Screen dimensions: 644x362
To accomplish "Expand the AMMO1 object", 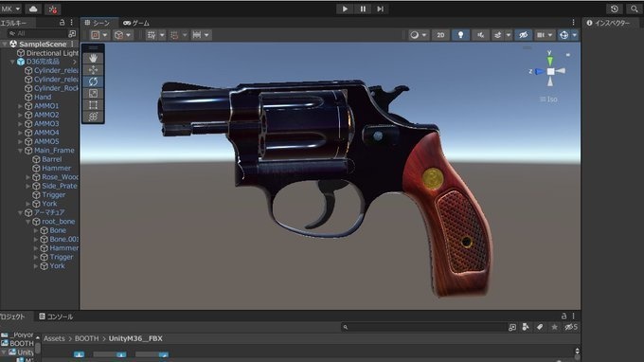I will coord(20,106).
